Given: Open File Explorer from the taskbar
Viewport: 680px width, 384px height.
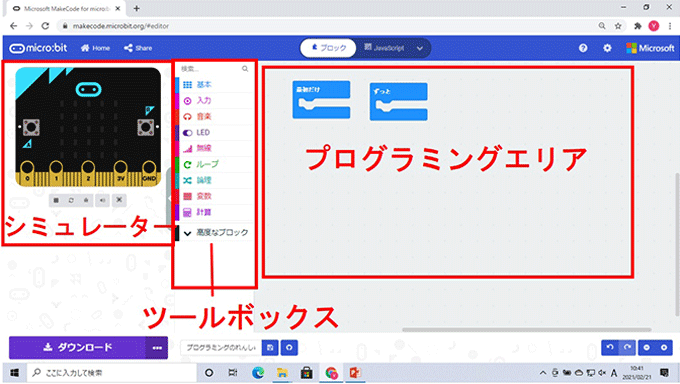Looking at the screenshot, I should (282, 373).
